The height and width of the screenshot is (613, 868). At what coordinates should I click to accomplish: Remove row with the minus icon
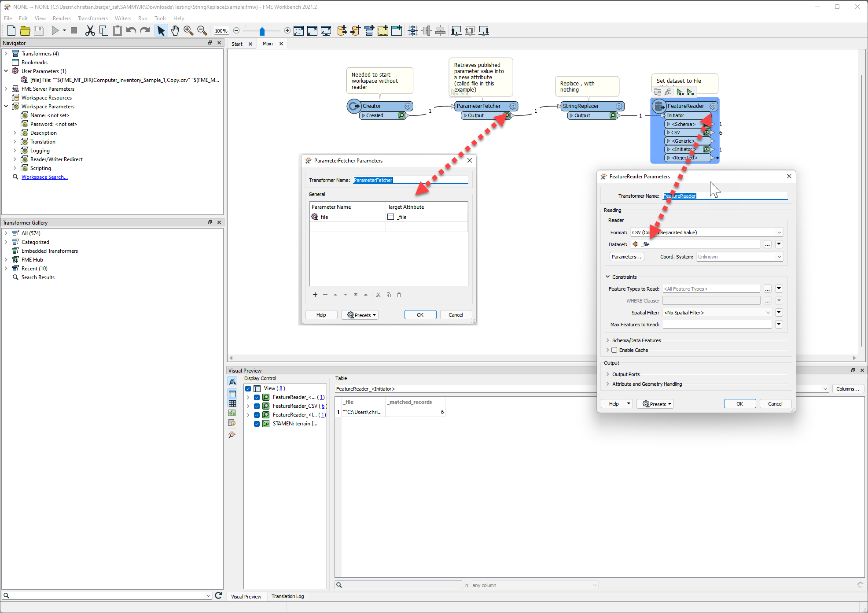(325, 295)
